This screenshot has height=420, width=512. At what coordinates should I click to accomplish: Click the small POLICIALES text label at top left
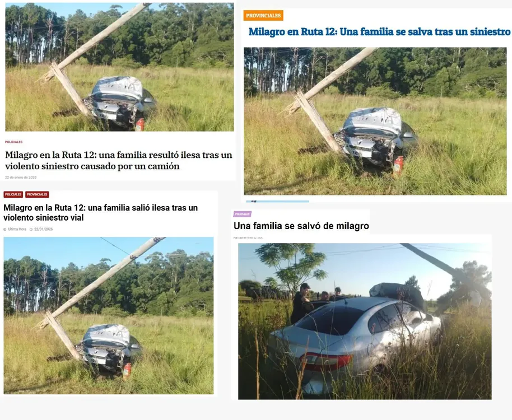click(x=13, y=142)
